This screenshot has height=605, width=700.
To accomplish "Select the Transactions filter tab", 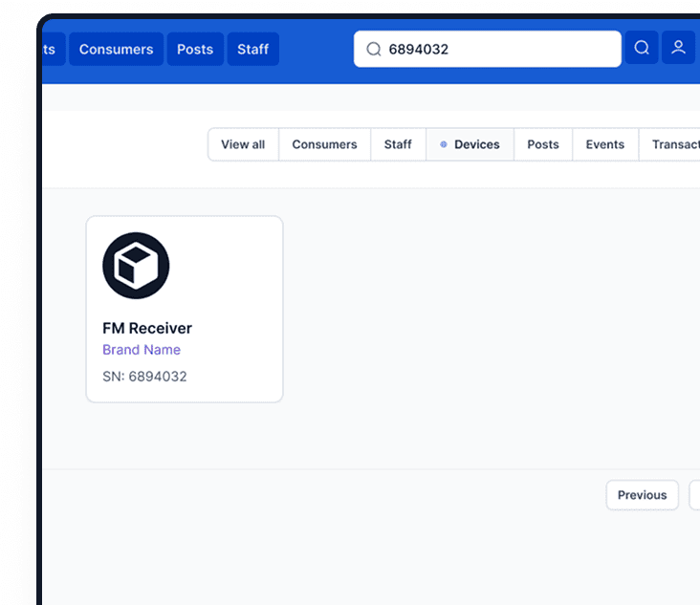I will pos(669,144).
